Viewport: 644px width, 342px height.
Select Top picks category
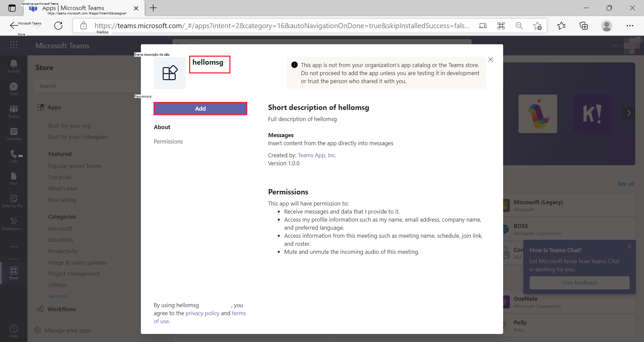tap(60, 177)
